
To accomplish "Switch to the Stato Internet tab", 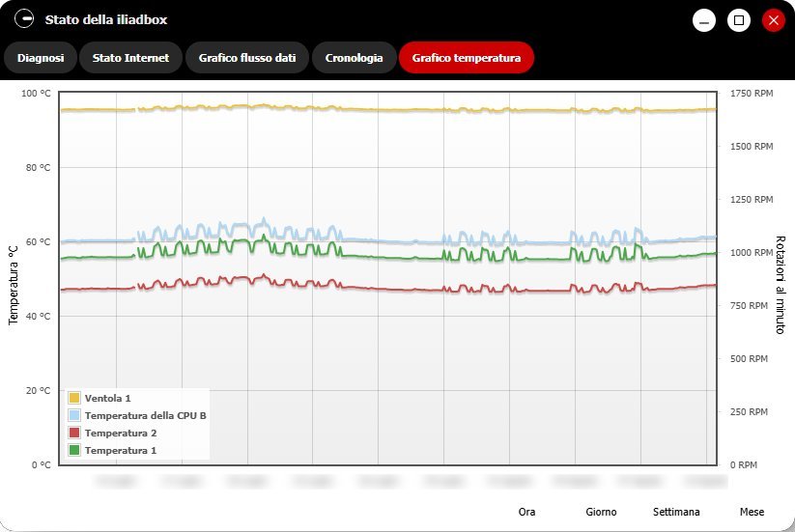I will 130,58.
